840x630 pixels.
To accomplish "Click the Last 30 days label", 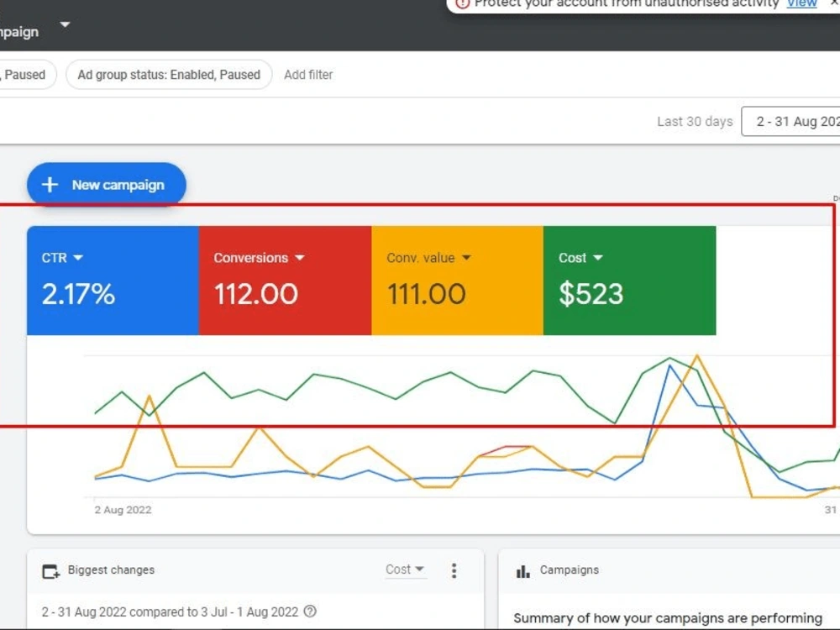I will click(x=695, y=122).
